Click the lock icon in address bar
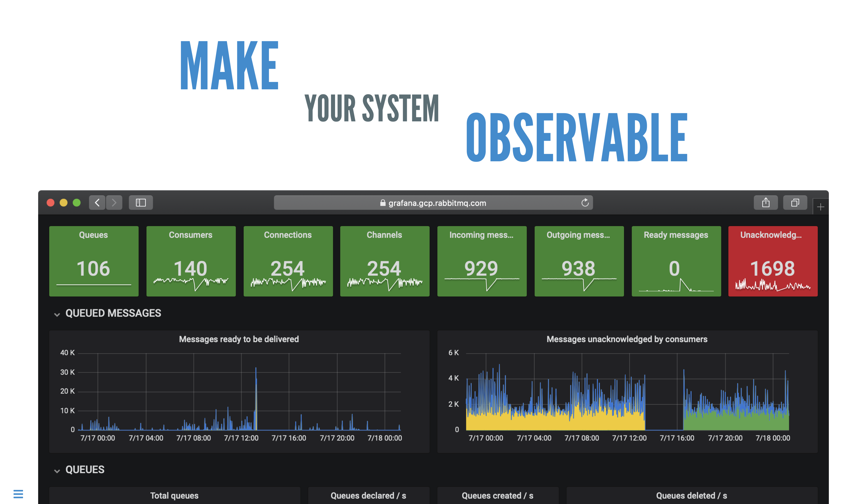Viewport: 867px width, 504px height. click(382, 203)
